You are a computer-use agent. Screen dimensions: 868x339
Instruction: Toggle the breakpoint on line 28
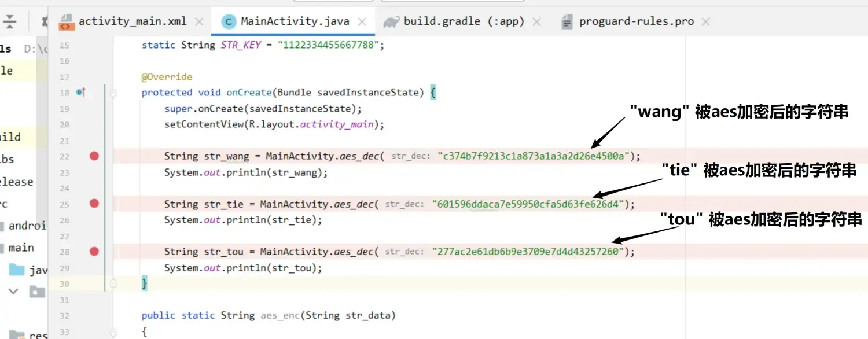tap(94, 251)
